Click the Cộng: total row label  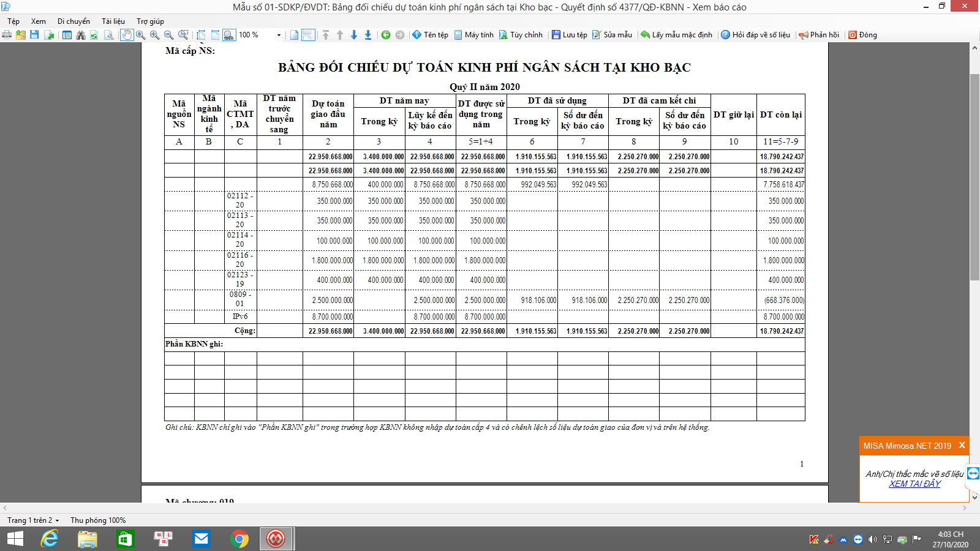[x=244, y=331]
